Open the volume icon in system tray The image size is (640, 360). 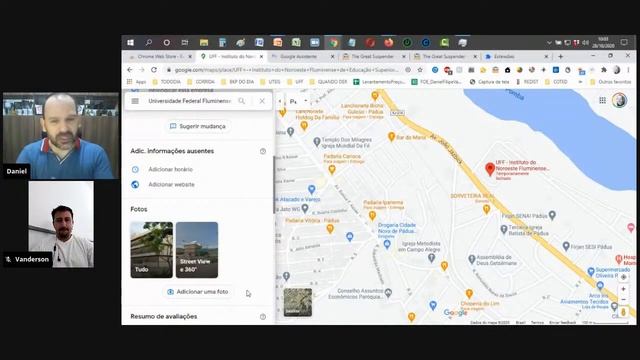pyautogui.click(x=585, y=42)
